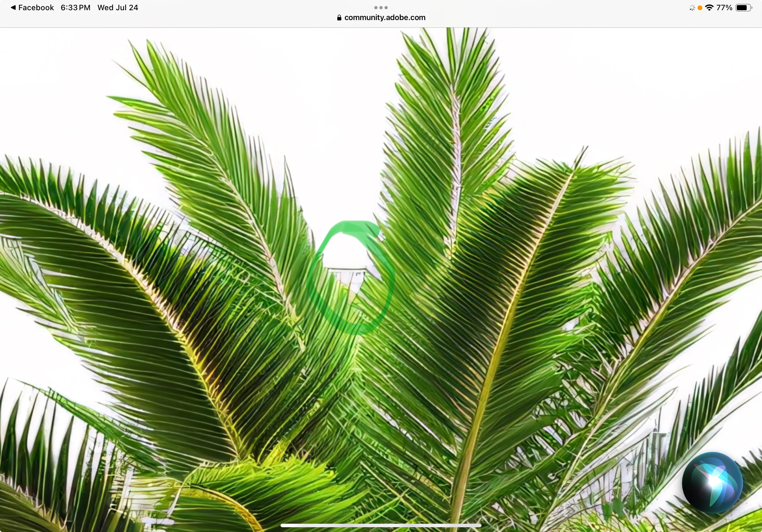Tap the back arrow to Facebook
This screenshot has width=762, height=532.
click(x=13, y=7)
